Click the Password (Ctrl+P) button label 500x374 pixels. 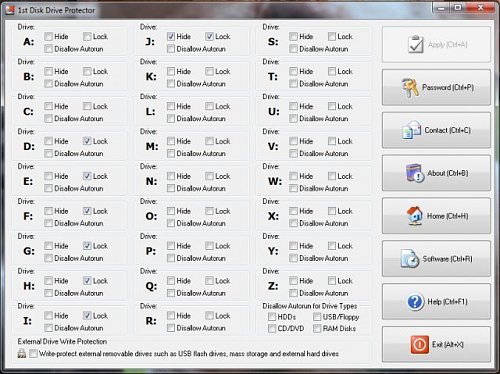tap(448, 87)
